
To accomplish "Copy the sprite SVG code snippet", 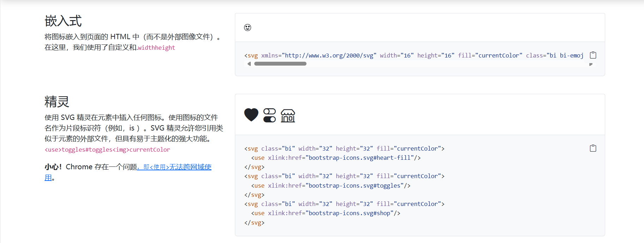I will (593, 148).
